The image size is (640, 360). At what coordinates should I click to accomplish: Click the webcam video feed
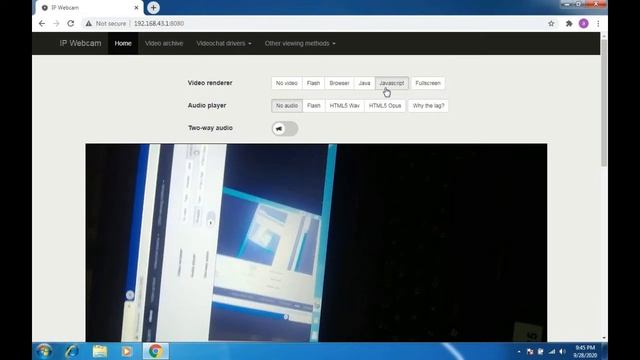pos(316,242)
